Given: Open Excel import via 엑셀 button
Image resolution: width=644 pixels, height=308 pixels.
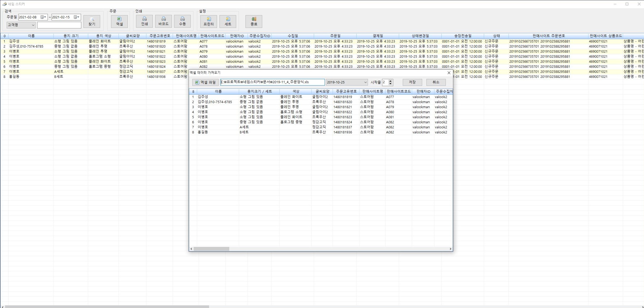Looking at the screenshot, I should coord(119,21).
